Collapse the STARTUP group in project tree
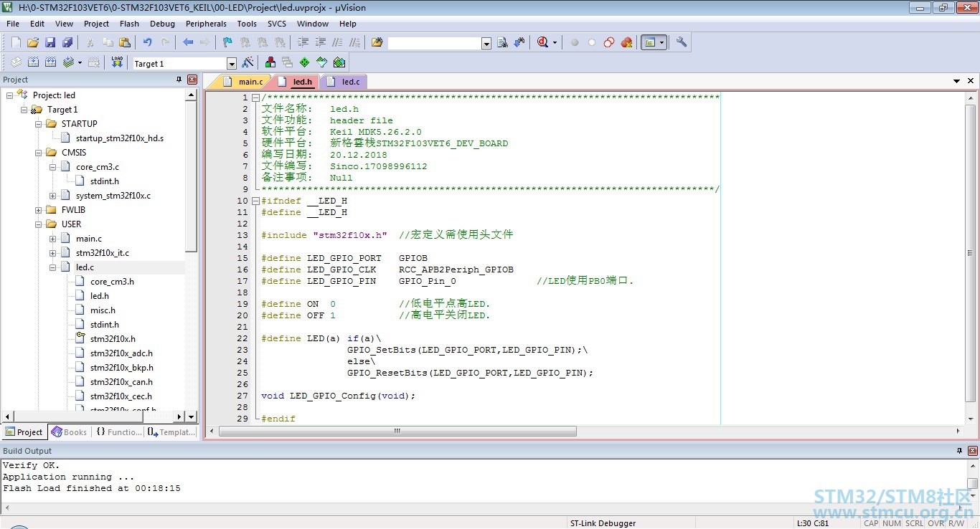The image size is (980, 529). pyautogui.click(x=38, y=124)
